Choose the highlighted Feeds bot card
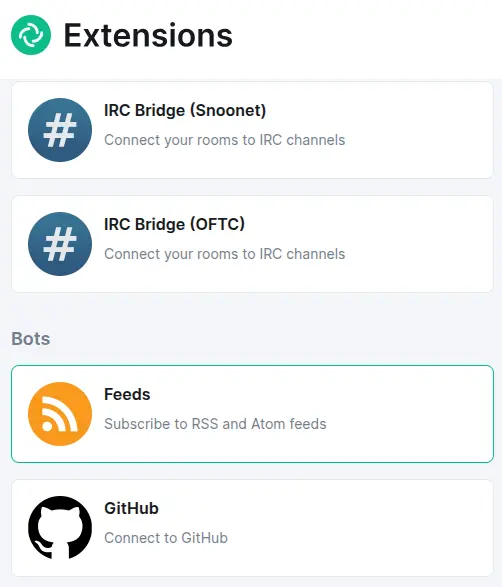 click(x=252, y=414)
